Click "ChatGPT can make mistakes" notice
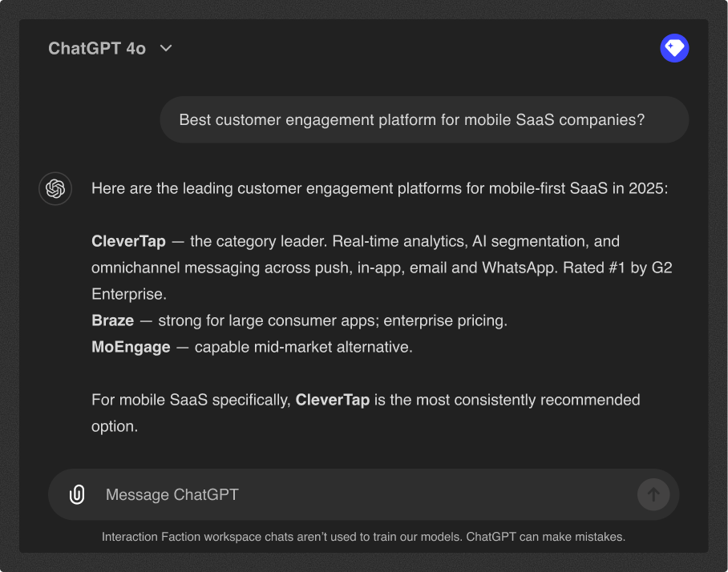 545,537
